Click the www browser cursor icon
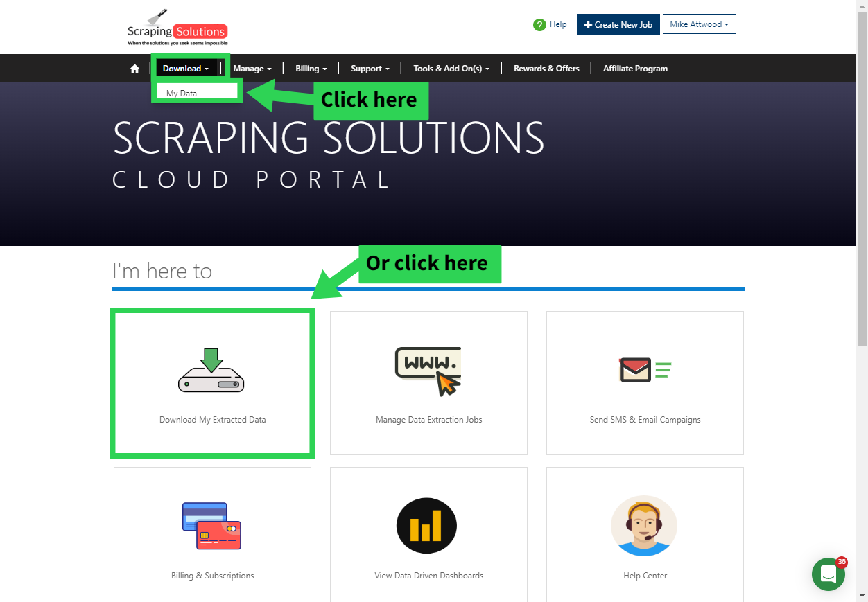The image size is (868, 602). coord(428,371)
